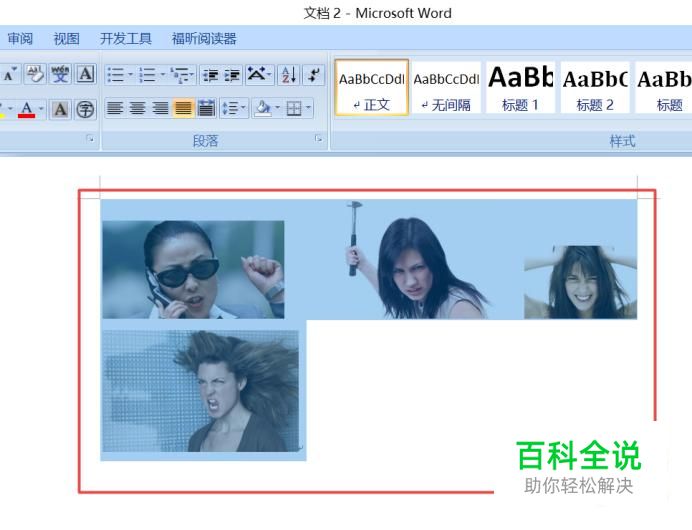Select the woman gripping her hair photo
The height and width of the screenshot is (530, 692).
[x=580, y=282]
